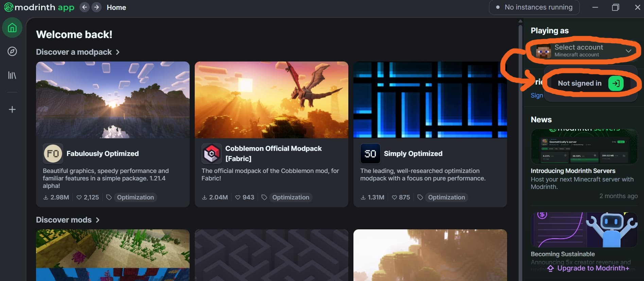The width and height of the screenshot is (644, 281).
Task: Click the Fabulously Optimized FO icon
Action: tap(53, 153)
